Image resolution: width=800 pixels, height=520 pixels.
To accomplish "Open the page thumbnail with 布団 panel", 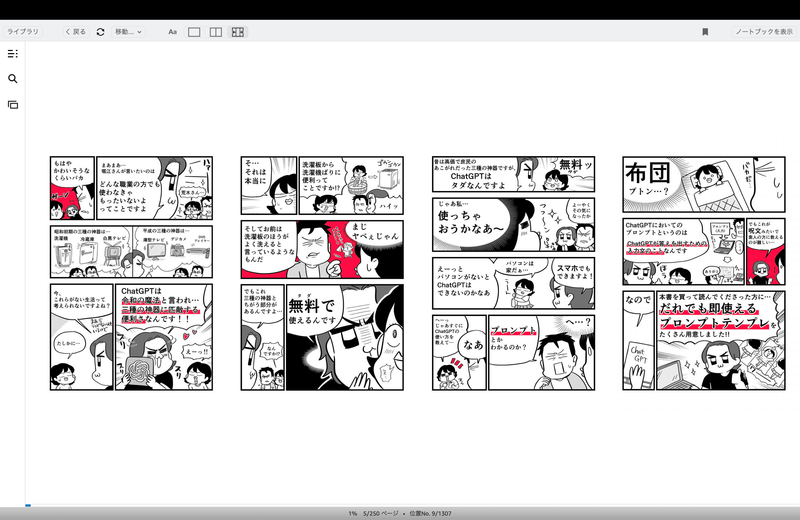I will (704, 274).
